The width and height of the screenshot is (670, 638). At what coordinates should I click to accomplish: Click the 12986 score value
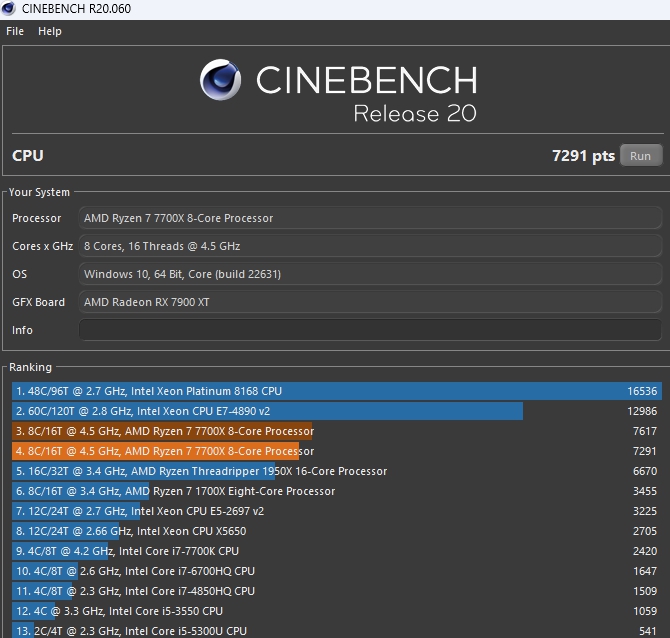tap(642, 411)
